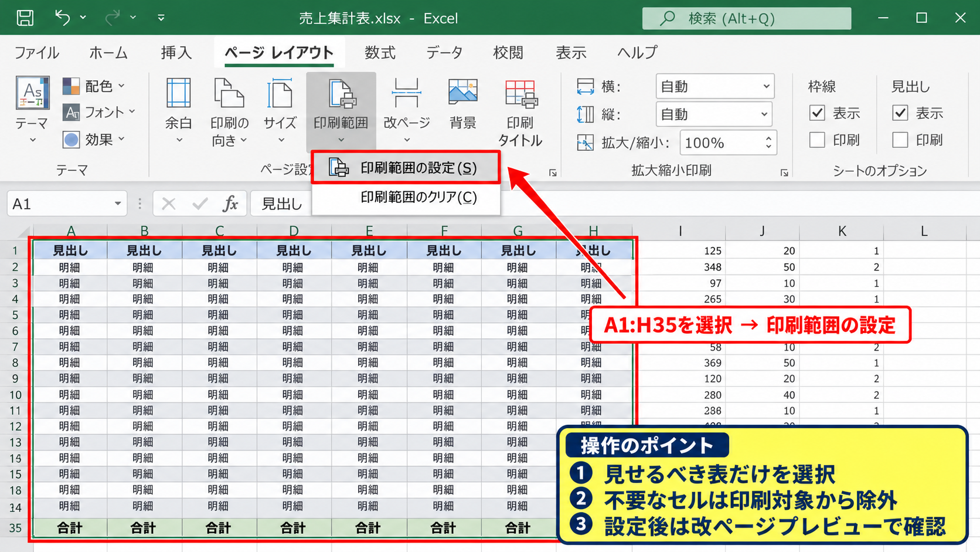Click the 拡大/縮小 scale stepper arrows
980x552 pixels.
coord(768,143)
